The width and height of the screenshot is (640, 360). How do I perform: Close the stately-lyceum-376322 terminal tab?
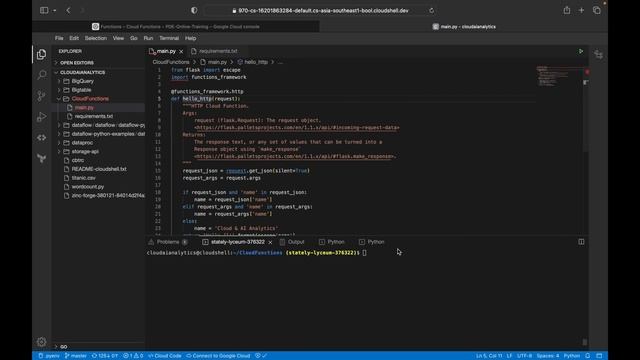[x=270, y=242]
